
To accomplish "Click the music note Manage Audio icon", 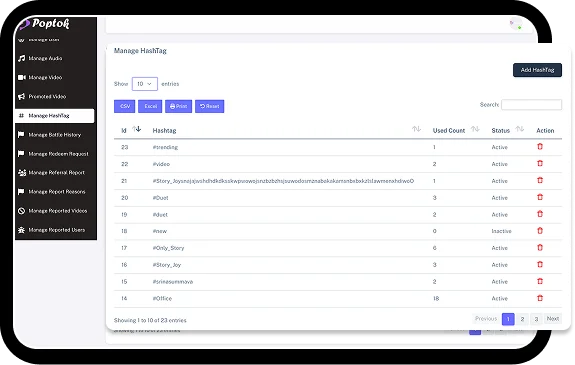I will point(22,58).
